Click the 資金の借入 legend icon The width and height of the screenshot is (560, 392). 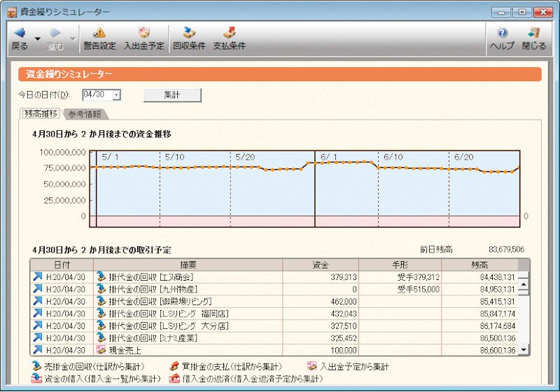pyautogui.click(x=37, y=378)
